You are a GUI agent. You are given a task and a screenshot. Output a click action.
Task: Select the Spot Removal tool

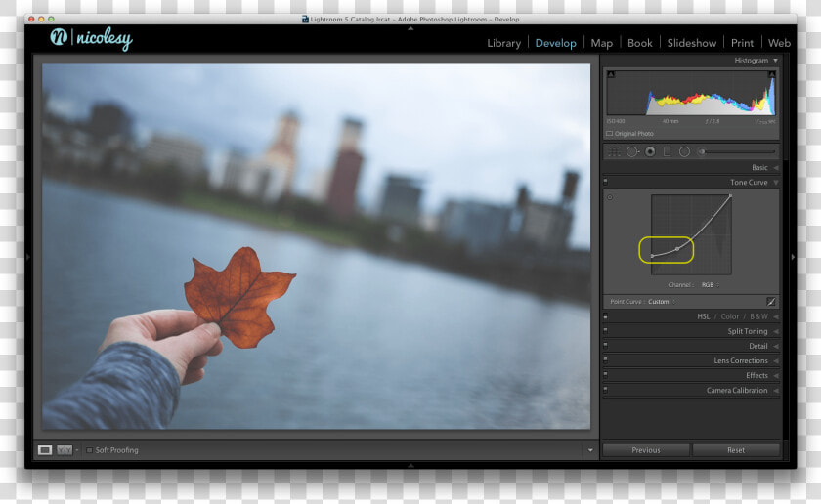click(632, 151)
